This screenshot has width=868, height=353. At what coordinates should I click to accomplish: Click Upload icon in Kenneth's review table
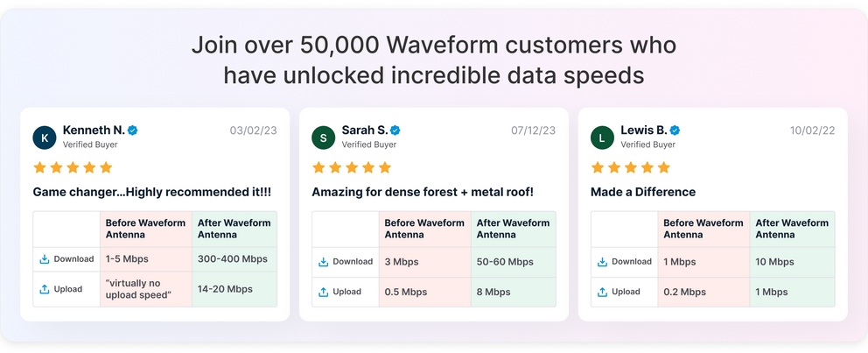45,289
